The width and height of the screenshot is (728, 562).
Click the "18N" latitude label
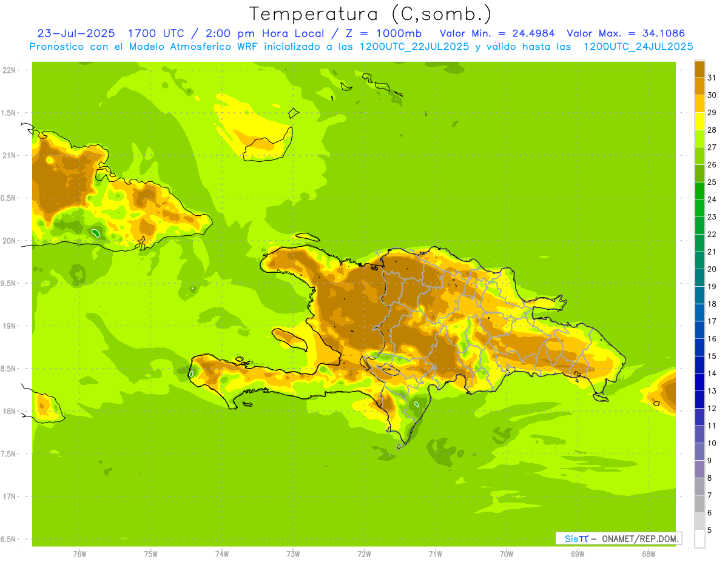9,412
